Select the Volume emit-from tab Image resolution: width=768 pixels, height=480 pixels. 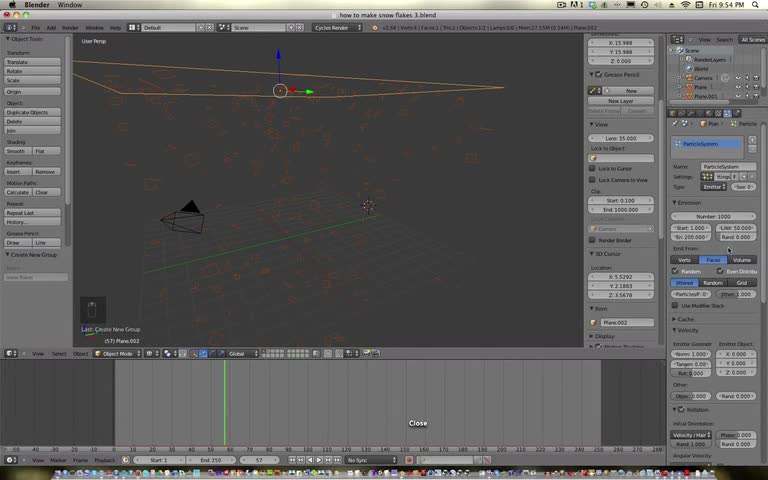tap(741, 259)
